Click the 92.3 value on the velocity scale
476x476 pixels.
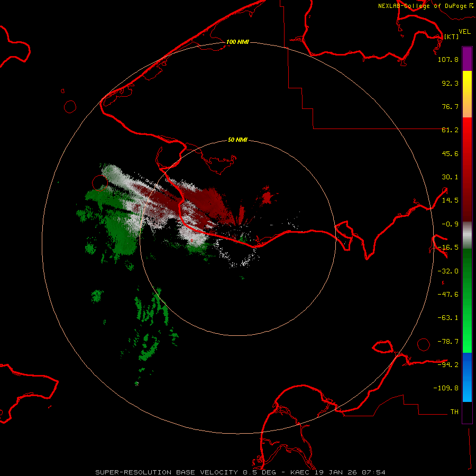point(450,83)
